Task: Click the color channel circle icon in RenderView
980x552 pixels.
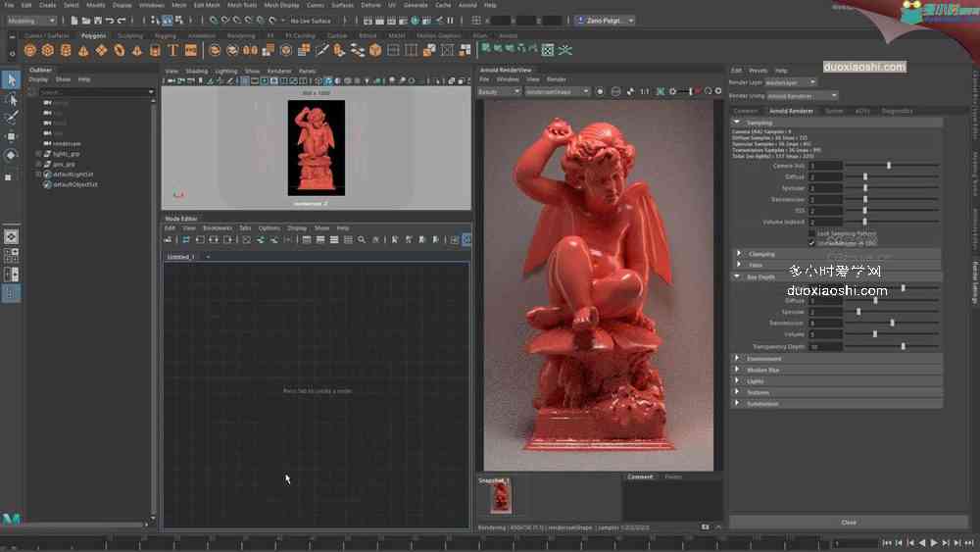Action: point(600,91)
